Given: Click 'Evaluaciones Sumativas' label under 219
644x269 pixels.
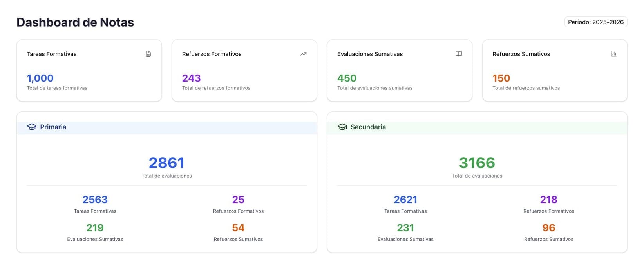Looking at the screenshot, I should coord(95,240).
